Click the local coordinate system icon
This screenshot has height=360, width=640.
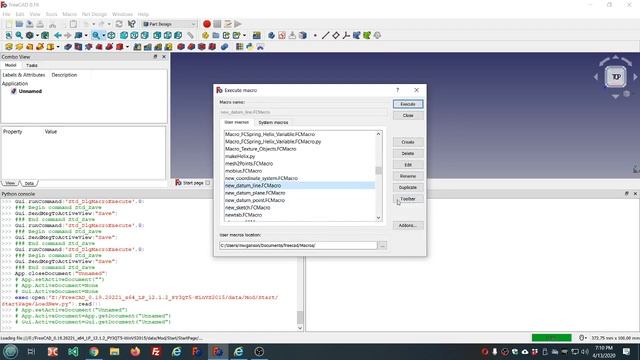(x=346, y=36)
